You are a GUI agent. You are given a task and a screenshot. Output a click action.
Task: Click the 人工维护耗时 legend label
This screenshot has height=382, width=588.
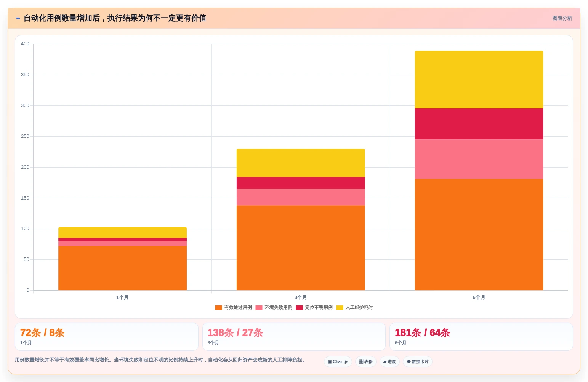(359, 308)
